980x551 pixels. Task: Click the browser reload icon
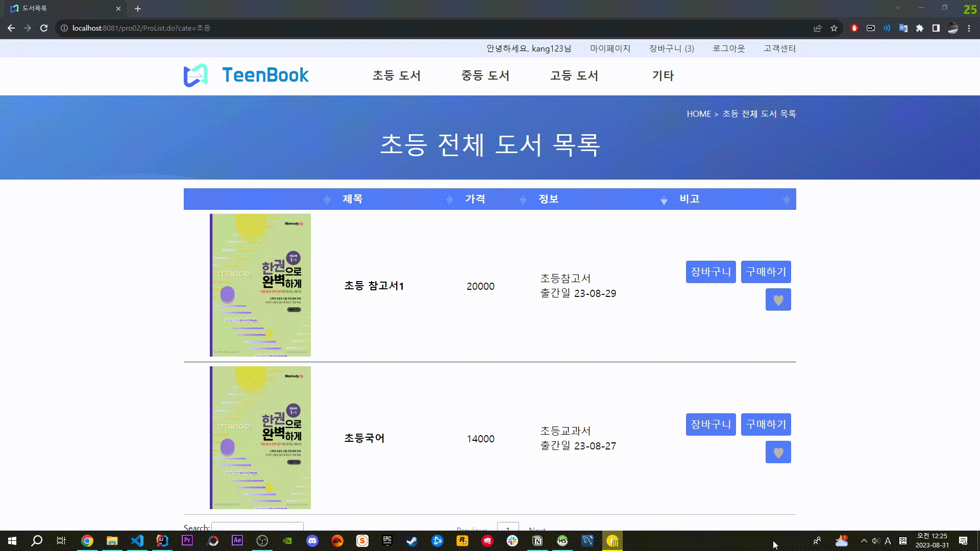click(x=44, y=28)
